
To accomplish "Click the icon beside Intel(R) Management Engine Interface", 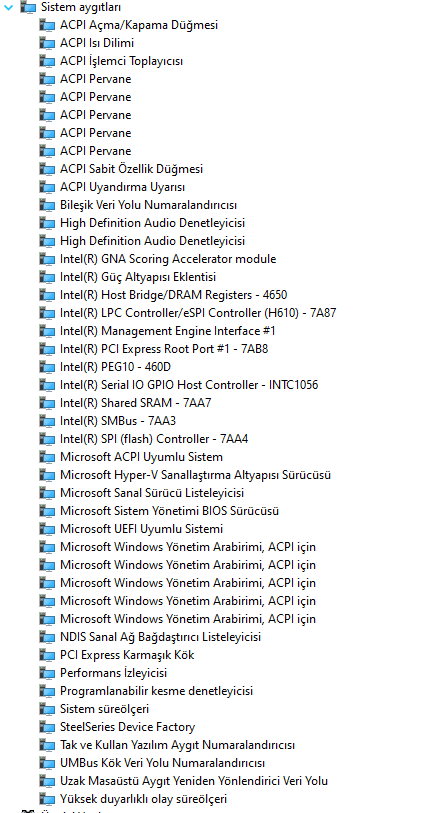I will pyautogui.click(x=47, y=331).
